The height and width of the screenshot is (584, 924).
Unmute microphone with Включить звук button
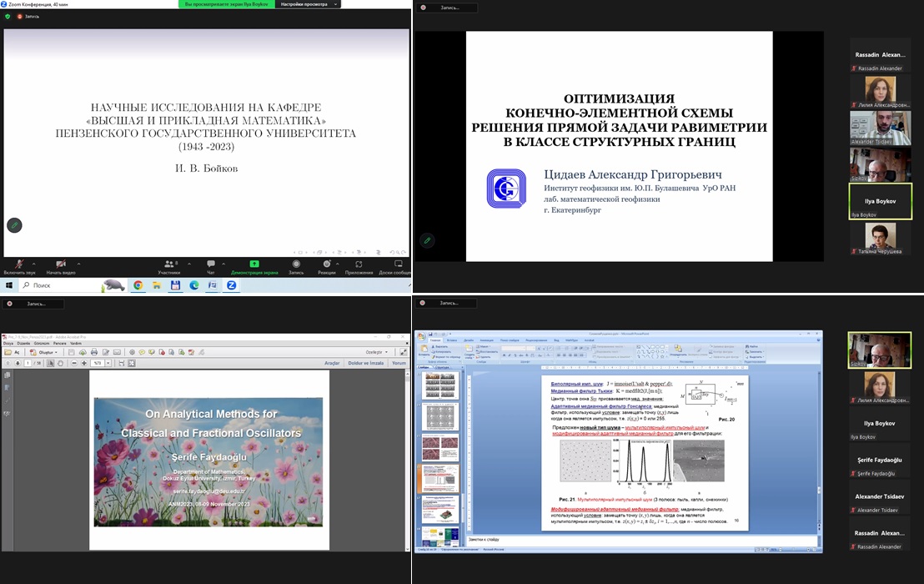pos(18,265)
